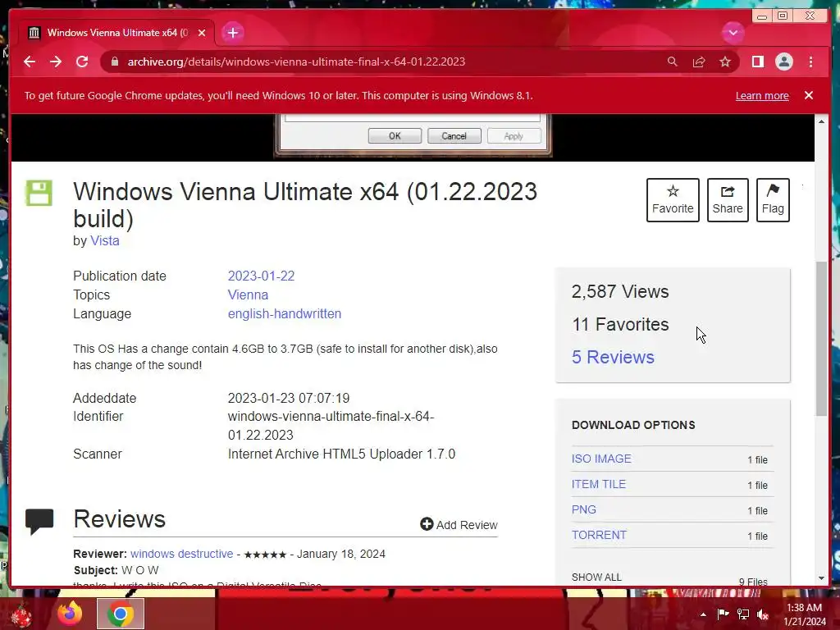The image size is (840, 630).
Task: Click OK in the screenshot dialog
Action: point(395,136)
